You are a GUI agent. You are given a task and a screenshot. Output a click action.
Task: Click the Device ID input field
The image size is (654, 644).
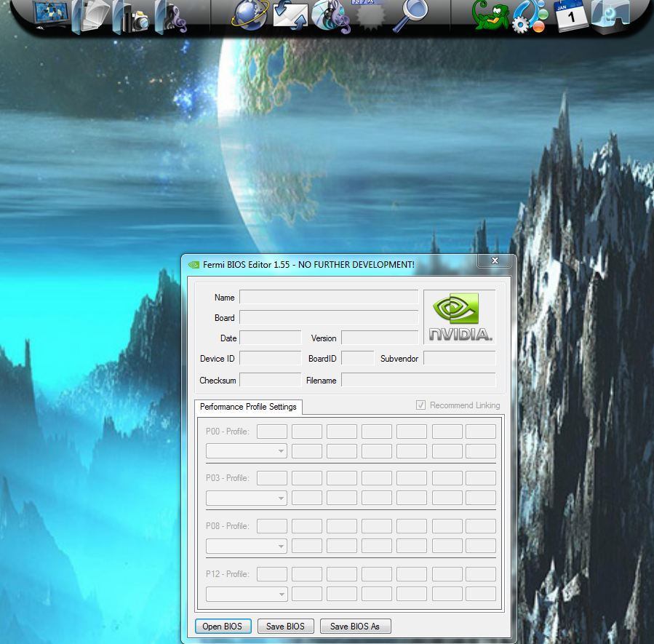point(271,358)
